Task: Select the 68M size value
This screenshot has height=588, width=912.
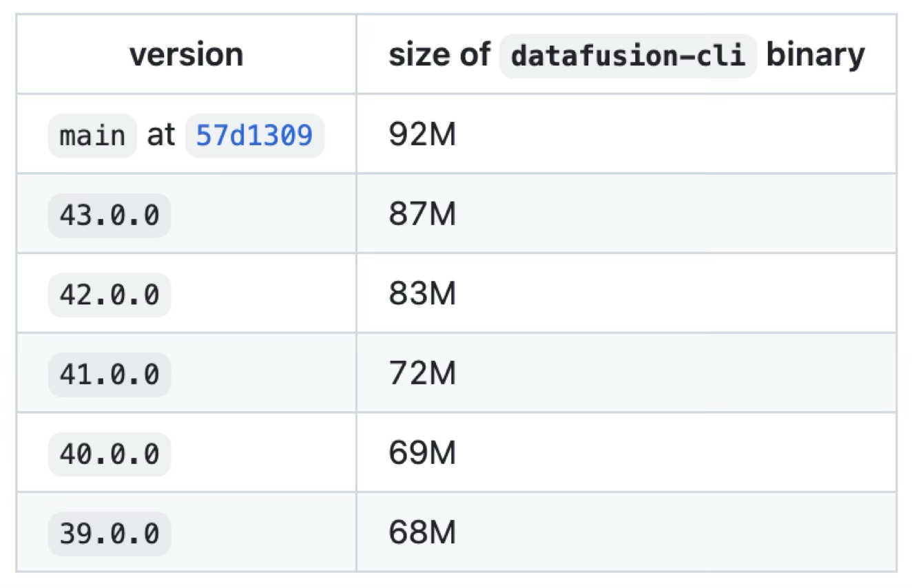Action: pyautogui.click(x=422, y=534)
